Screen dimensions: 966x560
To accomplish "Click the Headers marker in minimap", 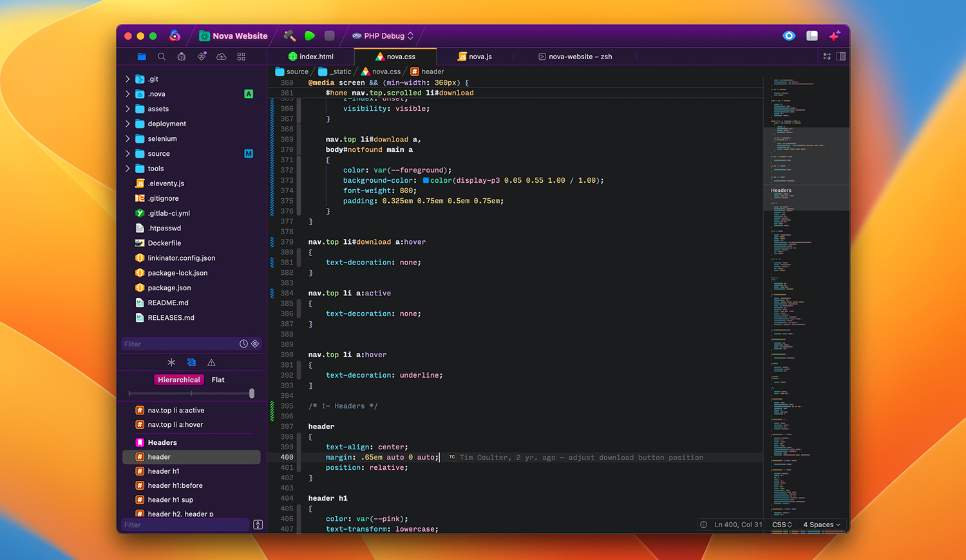I will [781, 191].
